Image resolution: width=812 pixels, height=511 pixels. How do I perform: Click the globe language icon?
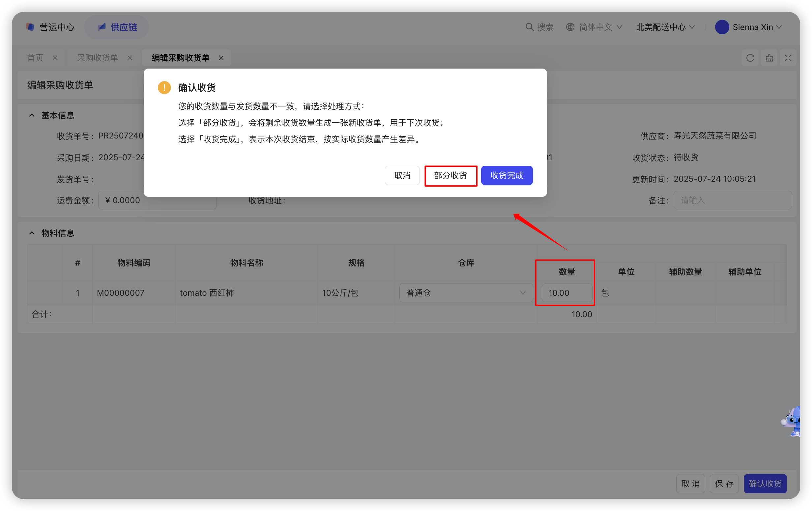(x=570, y=27)
